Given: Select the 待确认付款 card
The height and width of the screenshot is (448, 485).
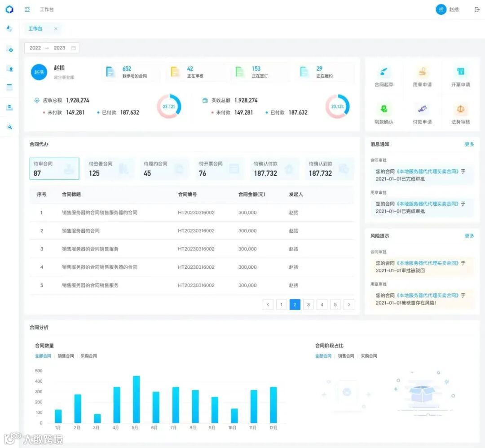Looking at the screenshot, I should [x=274, y=169].
